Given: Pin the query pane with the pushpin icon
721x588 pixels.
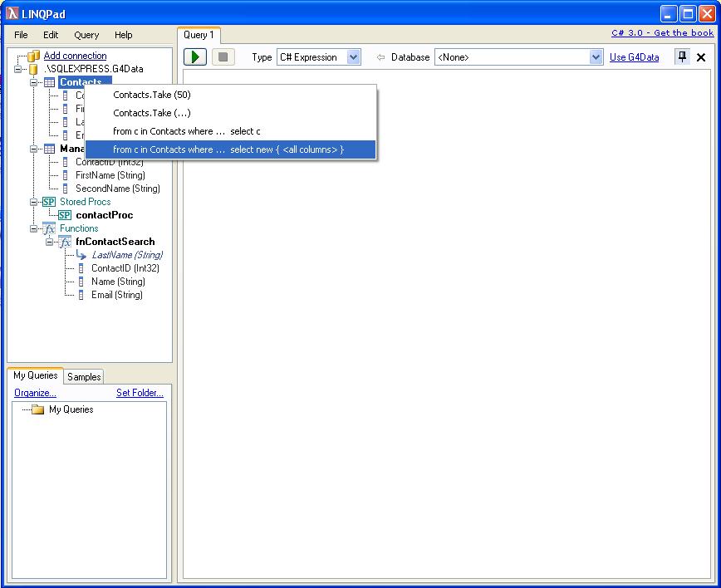Looking at the screenshot, I should click(682, 57).
